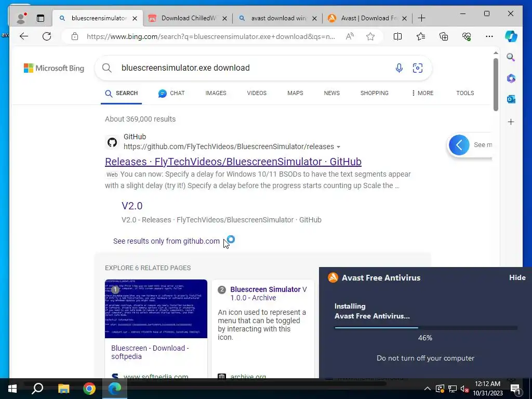Click the GitHub result favicon
Screen dimensions: 532x399
pyautogui.click(x=112, y=142)
